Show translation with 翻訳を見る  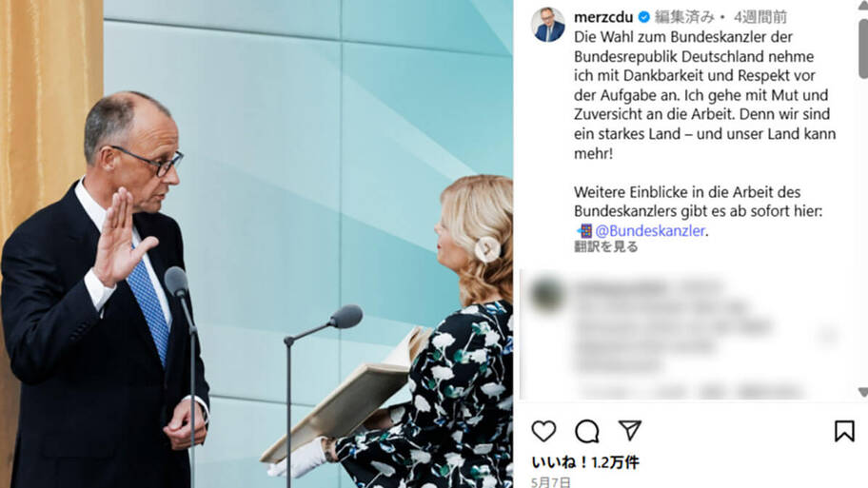click(x=605, y=246)
